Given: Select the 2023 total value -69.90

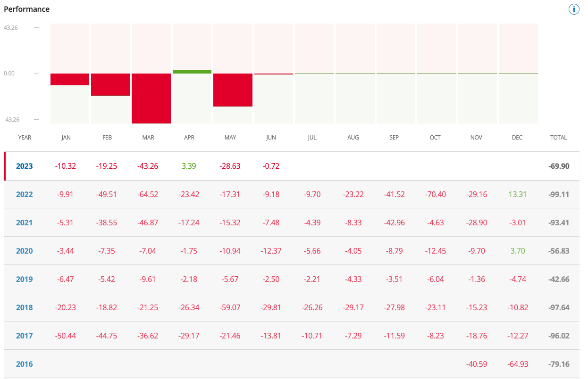Looking at the screenshot, I should 558,166.
